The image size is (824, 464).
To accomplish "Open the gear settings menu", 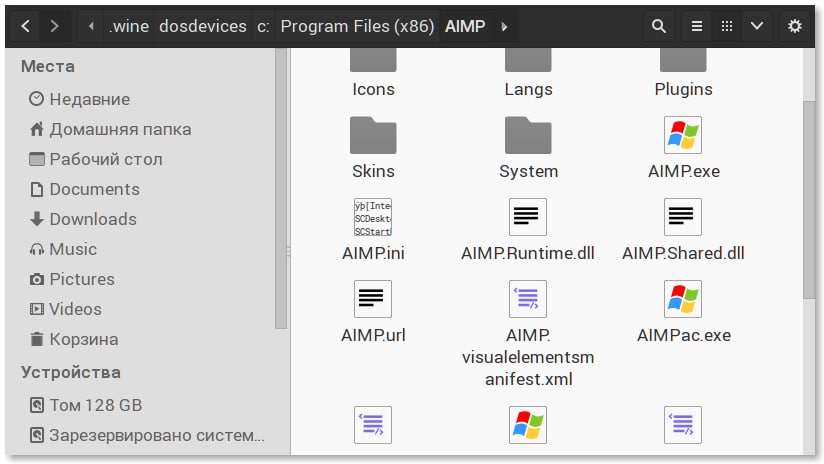I will point(795,26).
